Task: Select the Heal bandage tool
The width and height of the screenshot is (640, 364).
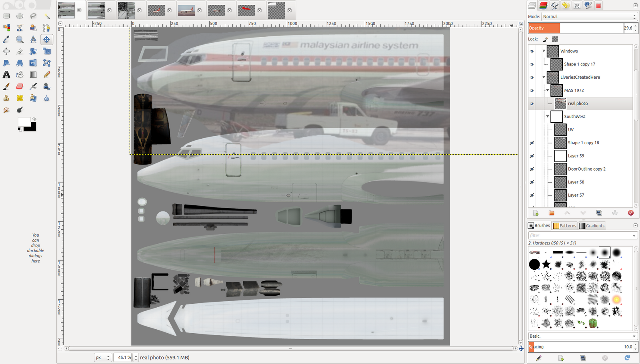Action: coord(20,98)
